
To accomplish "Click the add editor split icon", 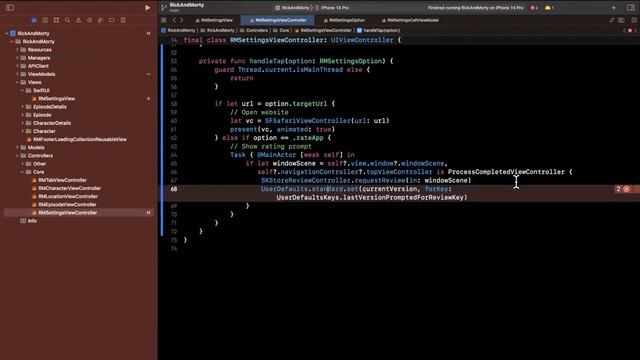I will click(x=633, y=20).
